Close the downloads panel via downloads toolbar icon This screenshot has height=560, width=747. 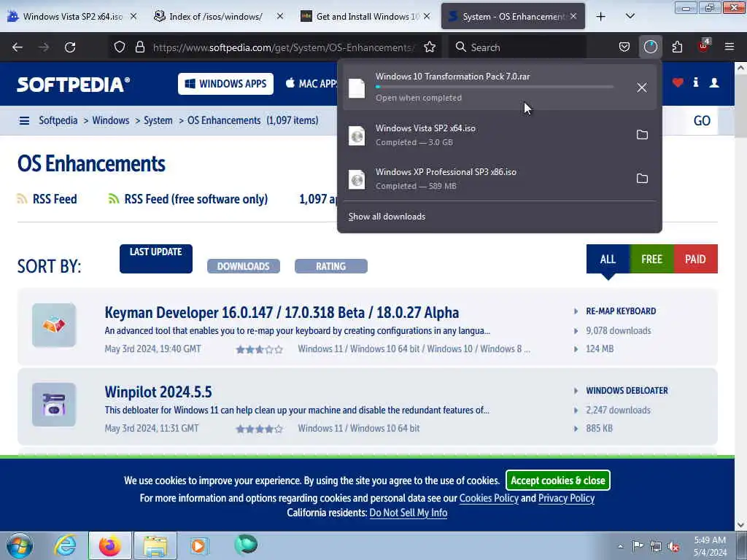click(650, 47)
